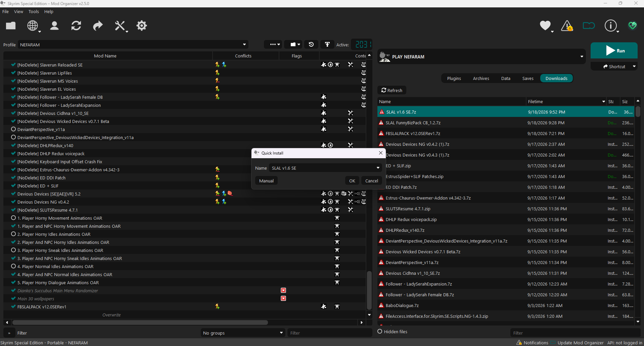Sort mod list by Conflicts column header
The width and height of the screenshot is (644, 346).
(x=243, y=56)
